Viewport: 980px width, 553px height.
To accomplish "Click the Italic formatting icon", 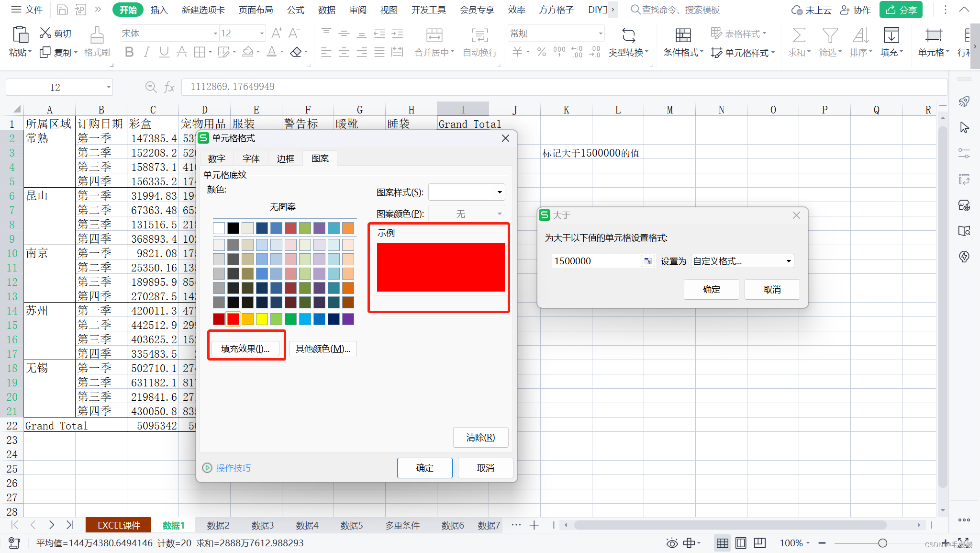I will [x=146, y=52].
